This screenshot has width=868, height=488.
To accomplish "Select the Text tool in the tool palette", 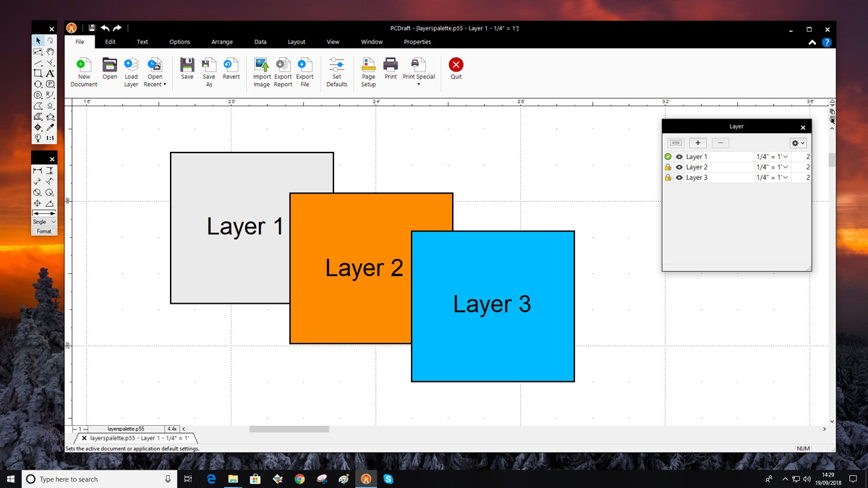I will (x=50, y=74).
